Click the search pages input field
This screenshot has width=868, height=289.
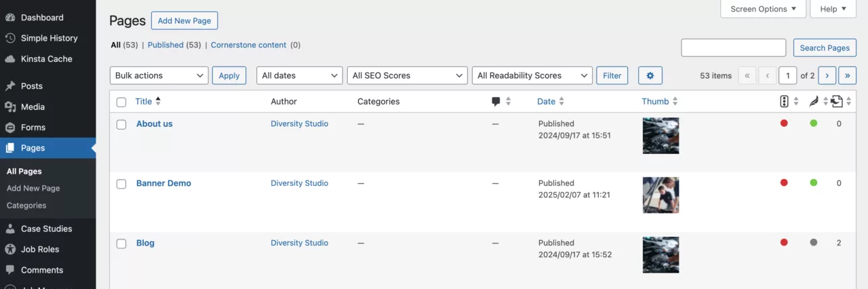point(733,47)
